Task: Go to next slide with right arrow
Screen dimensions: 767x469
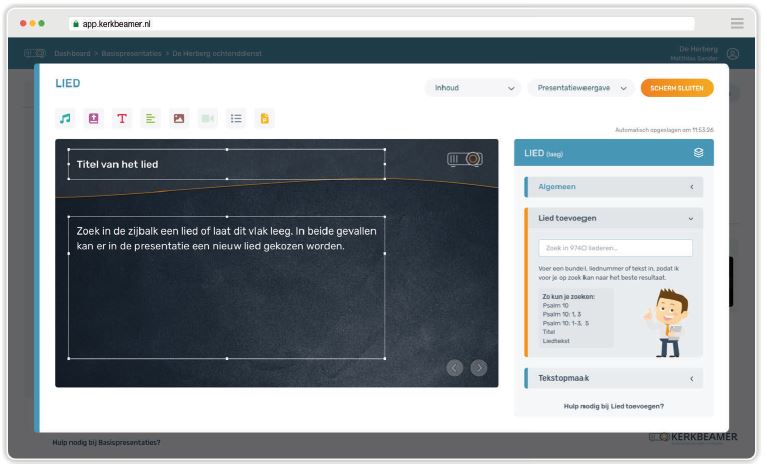Action: coord(479,368)
